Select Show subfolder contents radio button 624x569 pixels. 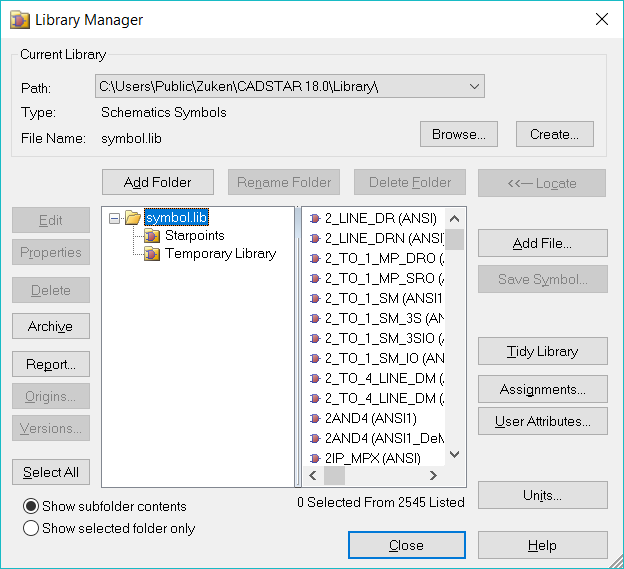click(31, 506)
